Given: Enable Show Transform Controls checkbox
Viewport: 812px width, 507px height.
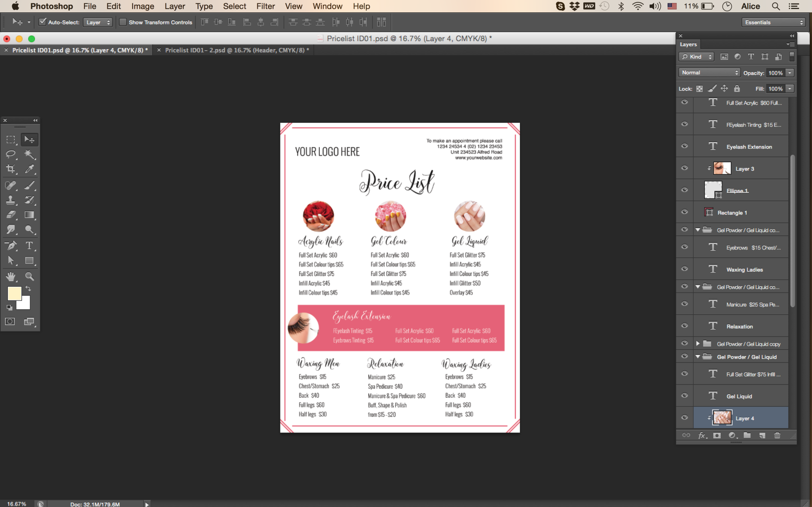Looking at the screenshot, I should click(x=123, y=22).
